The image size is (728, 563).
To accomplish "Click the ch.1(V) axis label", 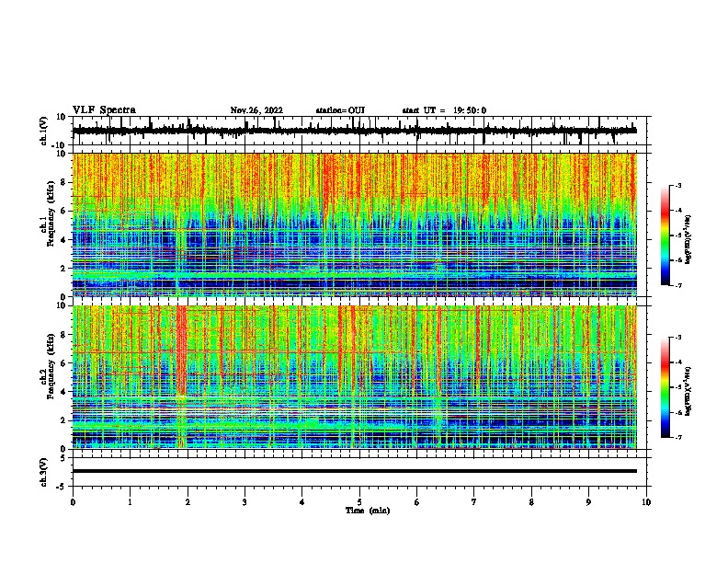I will point(44,131).
